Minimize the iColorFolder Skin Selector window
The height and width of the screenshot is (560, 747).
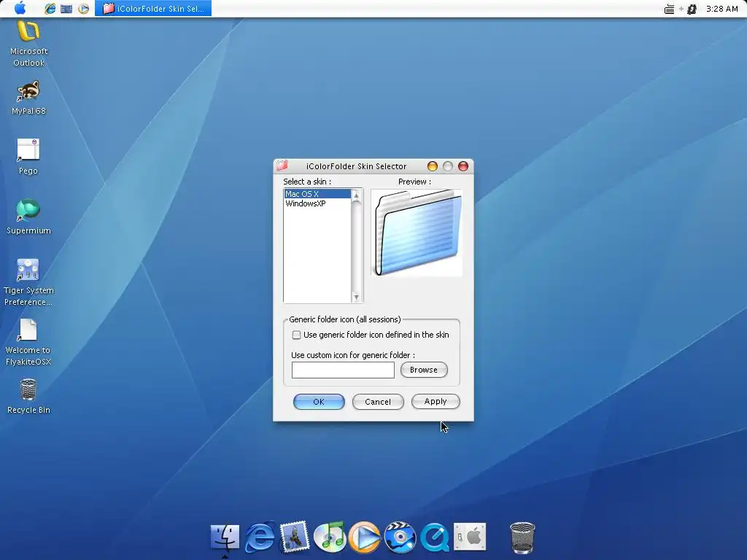tap(432, 166)
